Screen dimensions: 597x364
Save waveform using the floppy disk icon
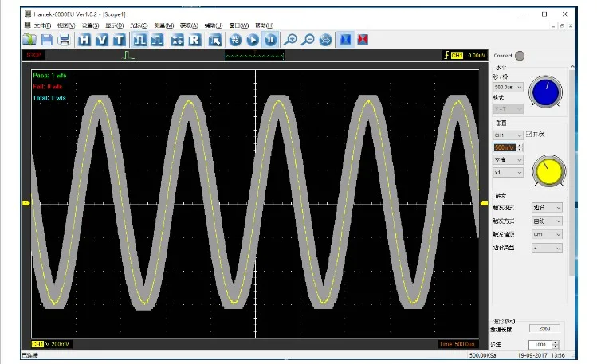(47, 40)
